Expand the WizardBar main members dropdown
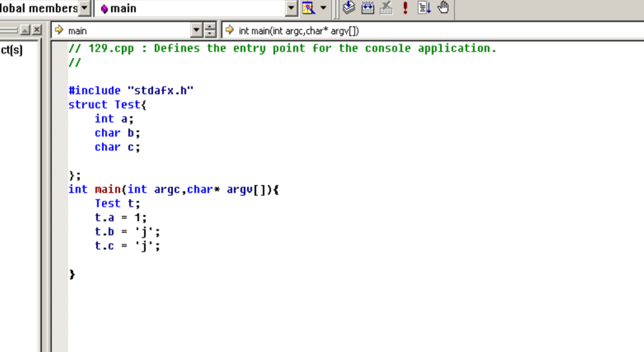 point(291,8)
